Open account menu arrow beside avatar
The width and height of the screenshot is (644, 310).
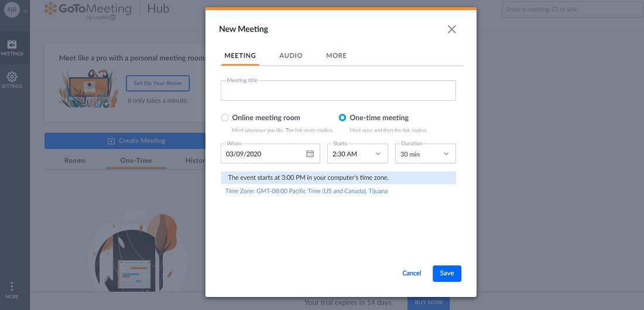25,11
